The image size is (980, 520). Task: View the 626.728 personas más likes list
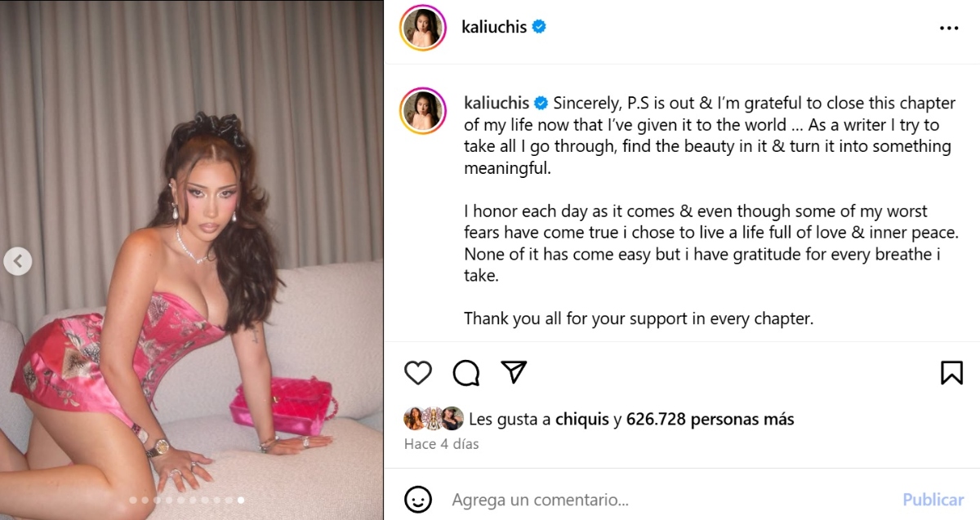pos(710,420)
